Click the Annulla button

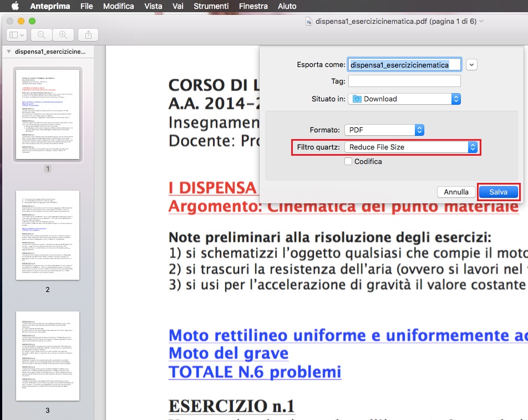pyautogui.click(x=456, y=192)
